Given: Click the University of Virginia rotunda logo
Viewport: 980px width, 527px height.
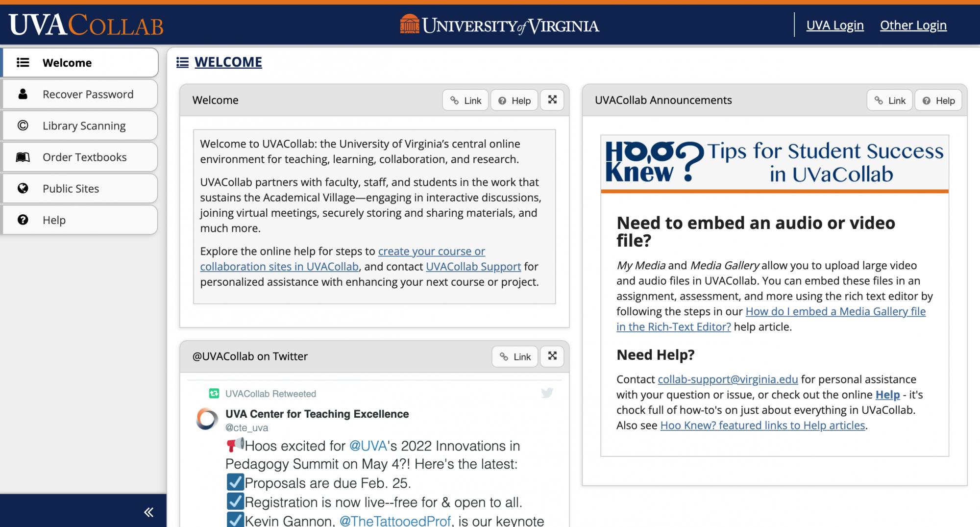Looking at the screenshot, I should tap(410, 25).
